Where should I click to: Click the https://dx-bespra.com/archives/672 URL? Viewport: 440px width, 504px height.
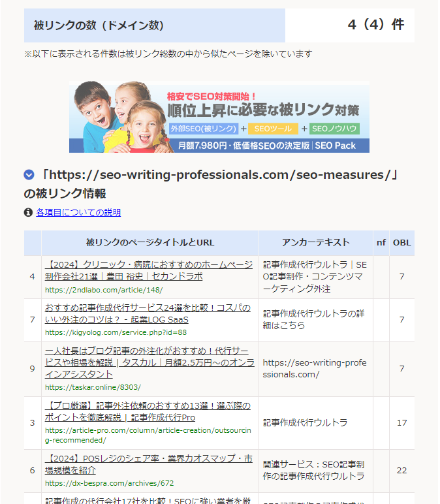(109, 483)
